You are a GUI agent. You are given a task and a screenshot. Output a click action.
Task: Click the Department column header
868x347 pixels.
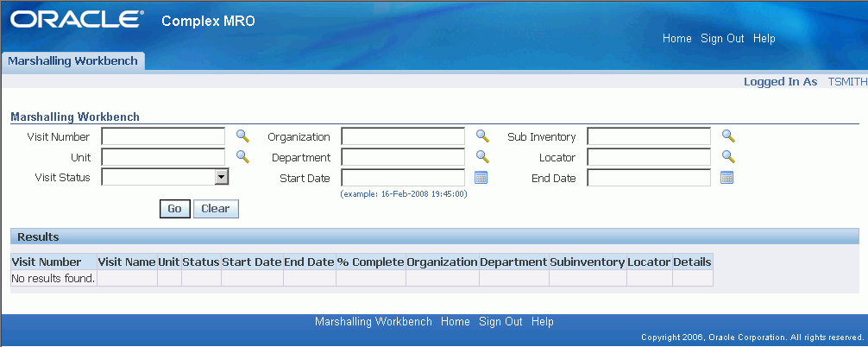pos(513,262)
